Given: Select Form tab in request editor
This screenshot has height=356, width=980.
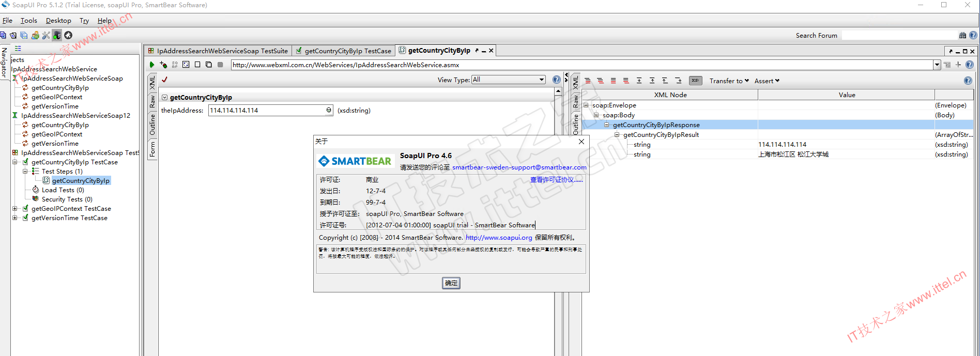Looking at the screenshot, I should (x=152, y=149).
